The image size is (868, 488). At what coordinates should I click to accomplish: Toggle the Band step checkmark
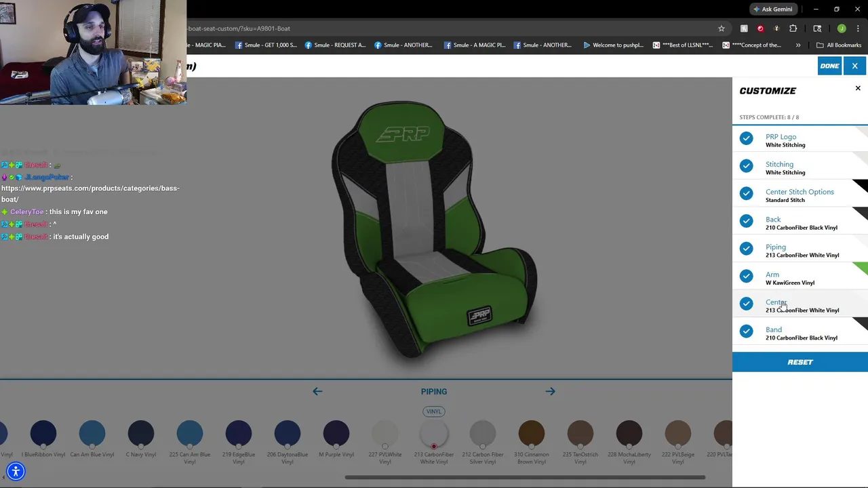[747, 331]
